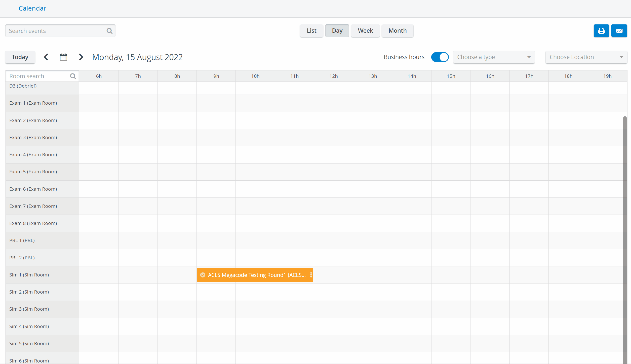This screenshot has height=364, width=631.
Task: Click the search events magnifier icon
Action: 109,31
